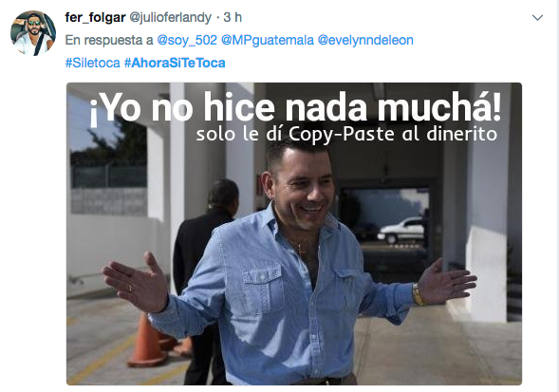Click the gold watch on the man's wrist
The height and width of the screenshot is (392, 559).
pos(418,294)
